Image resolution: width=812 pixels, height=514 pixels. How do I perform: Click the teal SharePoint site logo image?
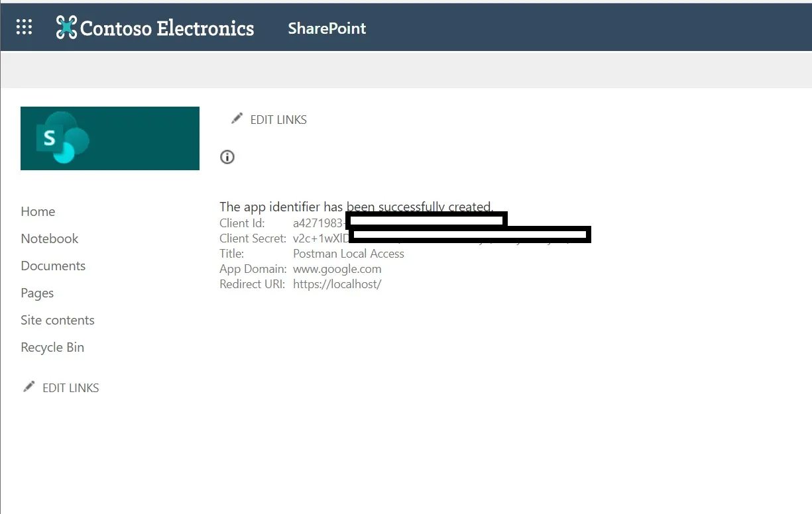[109, 138]
